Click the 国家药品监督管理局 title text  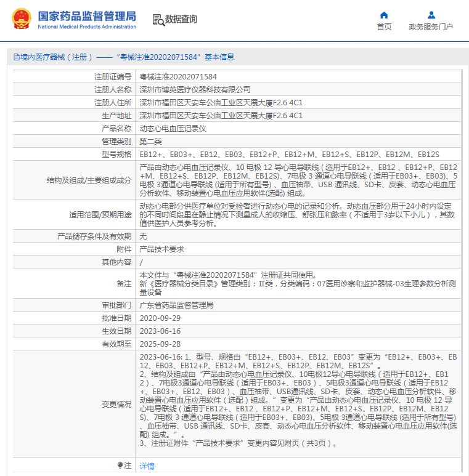[87, 16]
